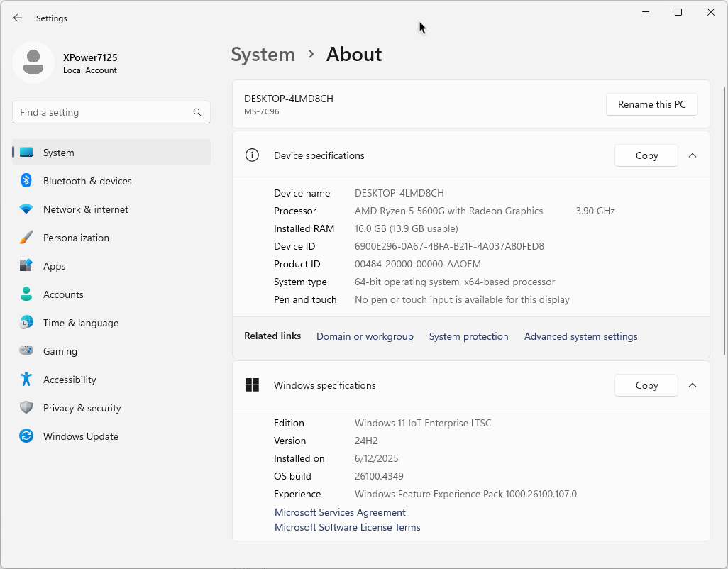Go to Accounts settings

(x=63, y=294)
